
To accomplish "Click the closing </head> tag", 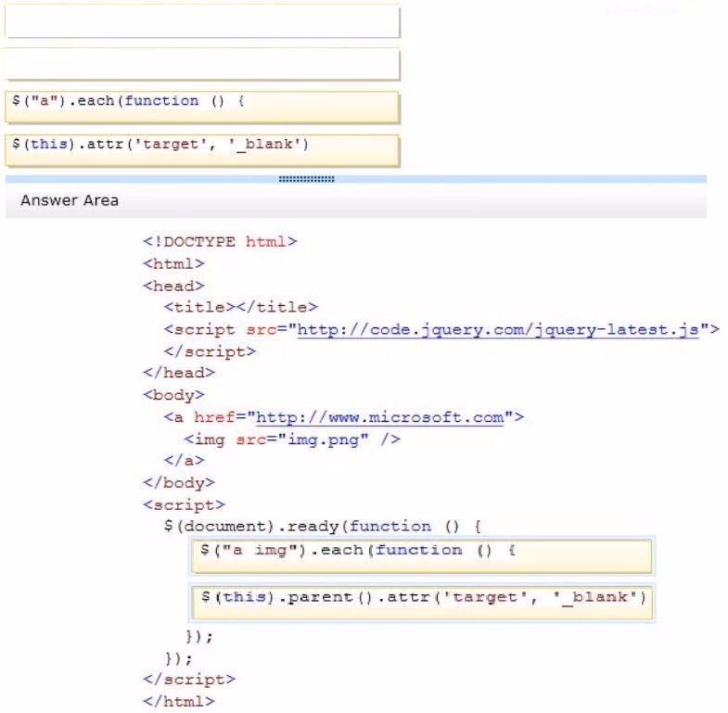I will [179, 373].
